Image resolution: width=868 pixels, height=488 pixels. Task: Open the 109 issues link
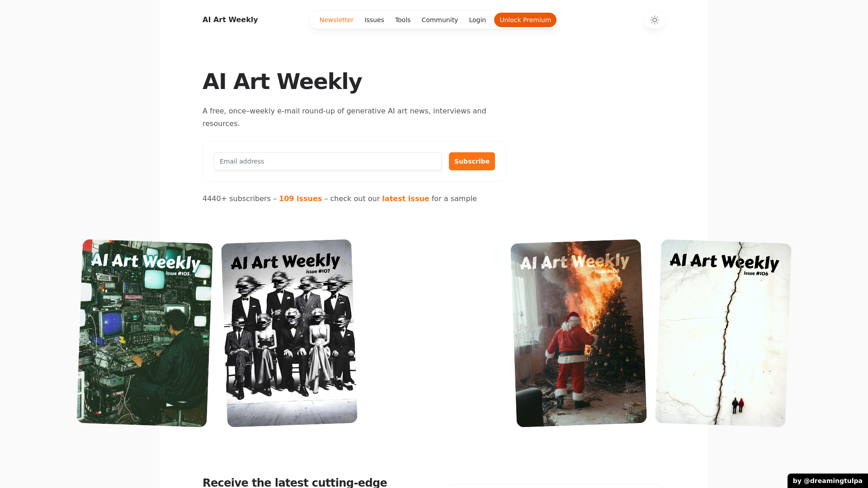(300, 199)
